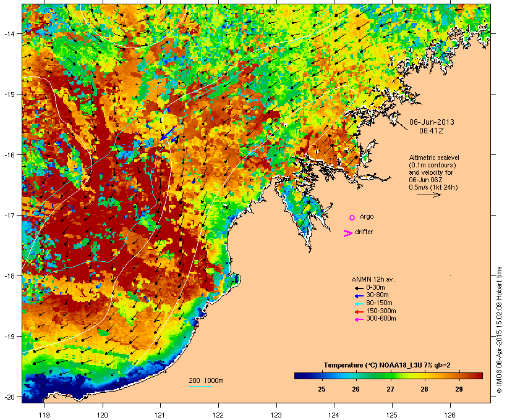Click the colorbar tick label 26
The height and width of the screenshot is (420, 507).
tap(356, 389)
